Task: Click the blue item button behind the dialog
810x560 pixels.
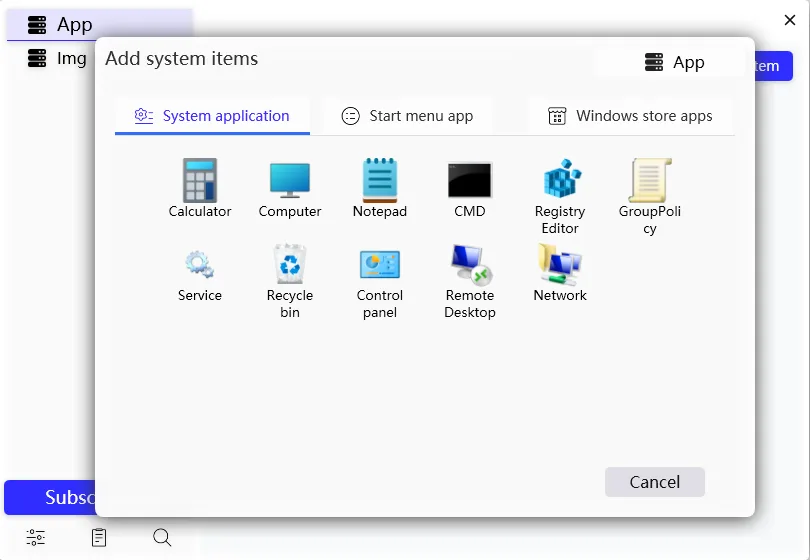Action: tap(773, 66)
